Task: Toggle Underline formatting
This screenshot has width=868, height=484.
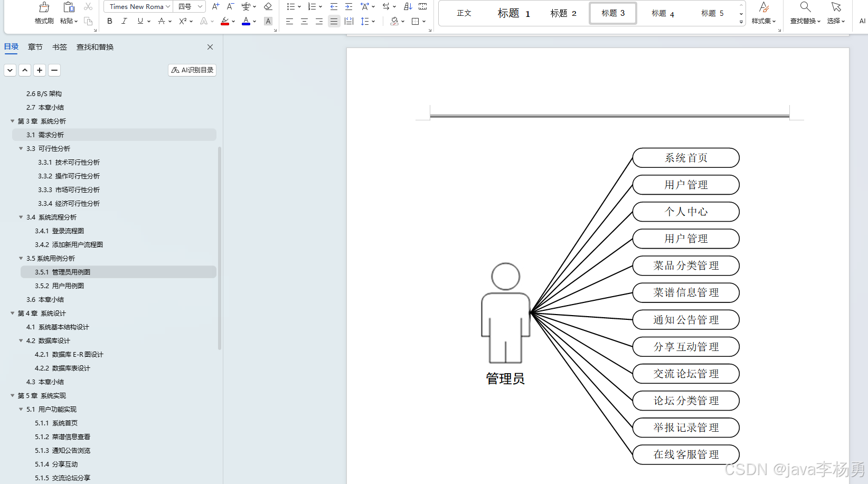Action: pyautogui.click(x=140, y=21)
